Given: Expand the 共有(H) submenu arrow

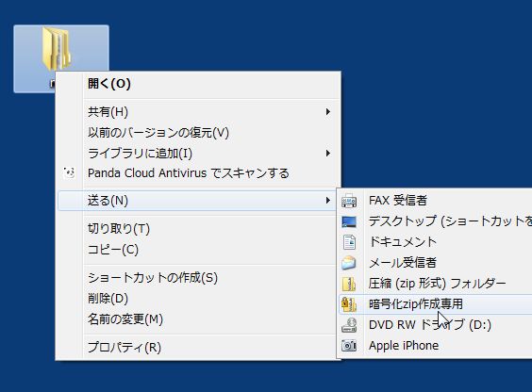Looking at the screenshot, I should point(327,112).
